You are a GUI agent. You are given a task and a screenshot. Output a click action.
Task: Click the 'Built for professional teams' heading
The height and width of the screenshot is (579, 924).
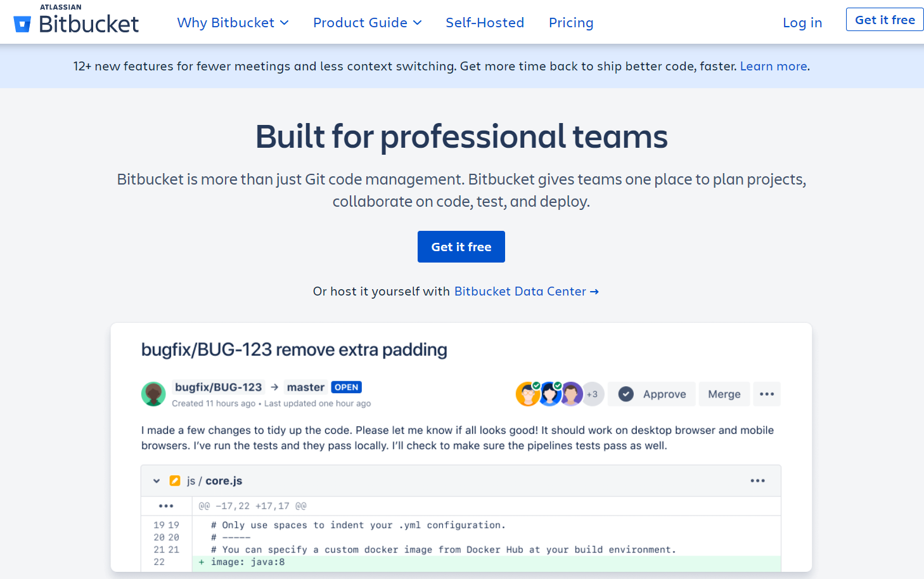(x=461, y=136)
